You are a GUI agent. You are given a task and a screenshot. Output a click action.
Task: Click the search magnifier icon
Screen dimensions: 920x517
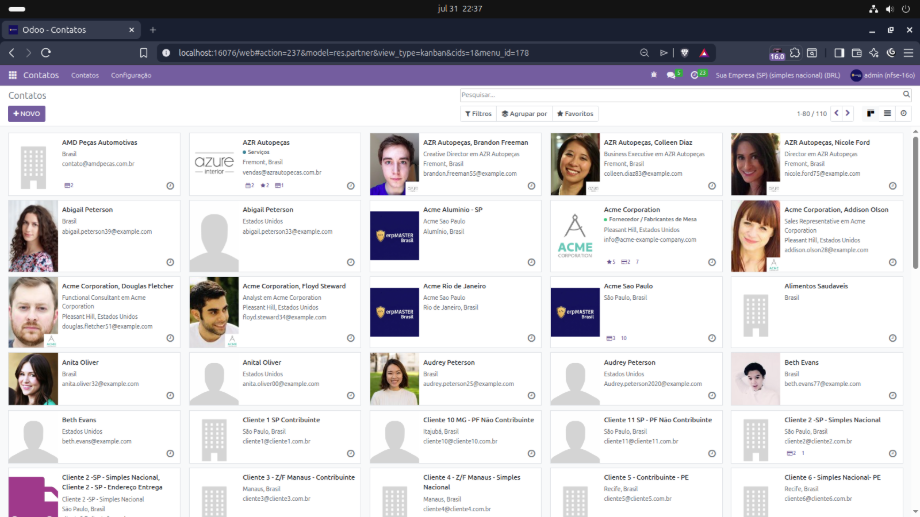(906, 94)
